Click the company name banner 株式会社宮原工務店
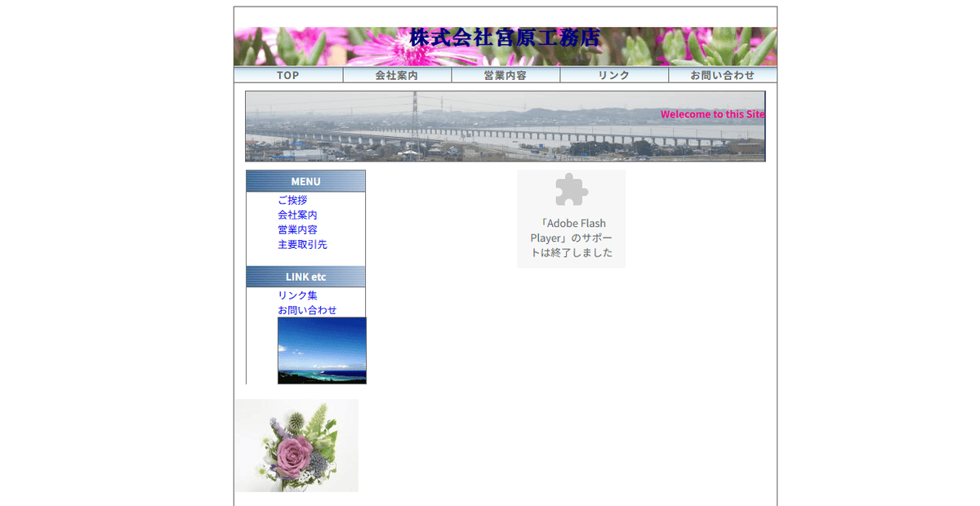Image resolution: width=980 pixels, height=506 pixels. [x=503, y=38]
